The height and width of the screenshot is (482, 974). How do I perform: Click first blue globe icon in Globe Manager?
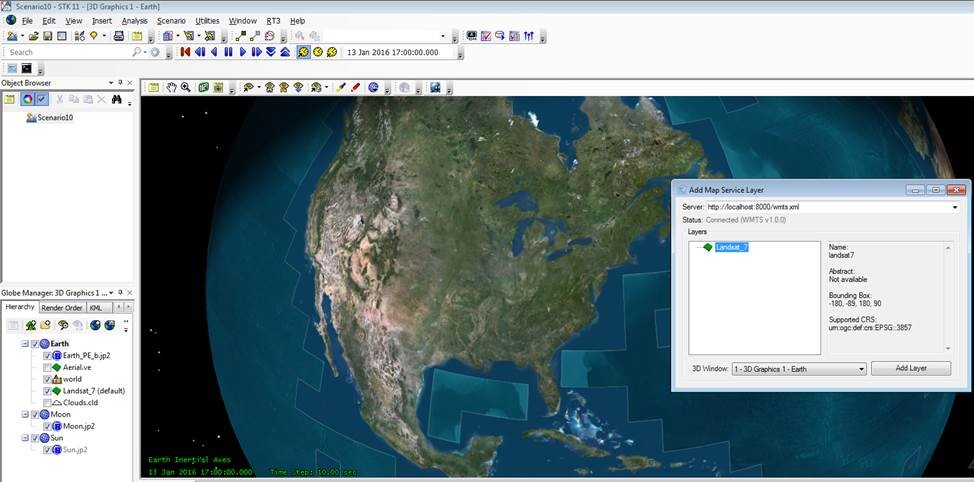95,325
